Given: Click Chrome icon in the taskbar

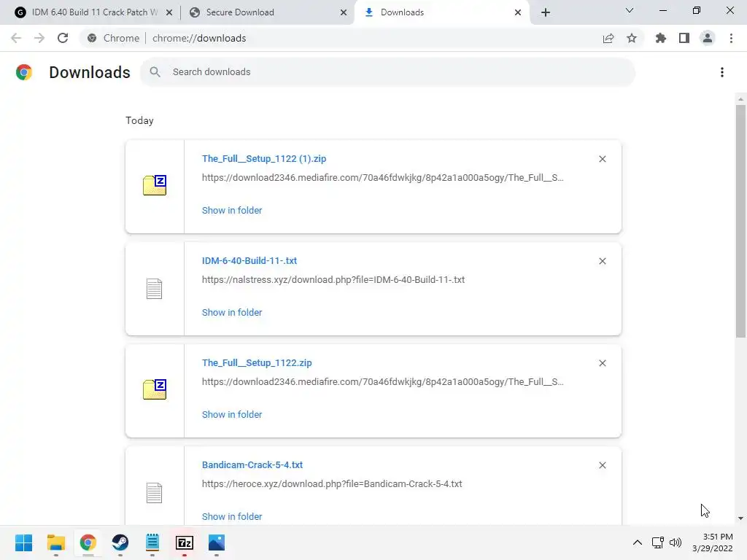Looking at the screenshot, I should pos(88,542).
